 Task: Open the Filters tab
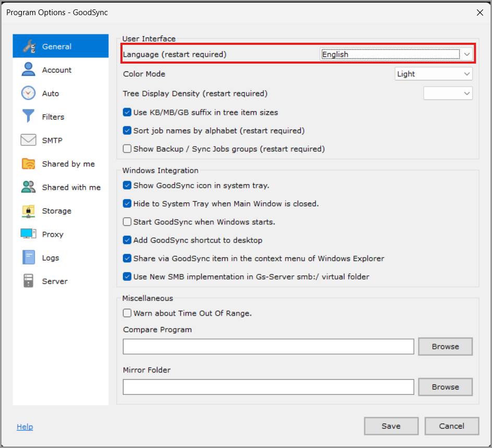60,117
